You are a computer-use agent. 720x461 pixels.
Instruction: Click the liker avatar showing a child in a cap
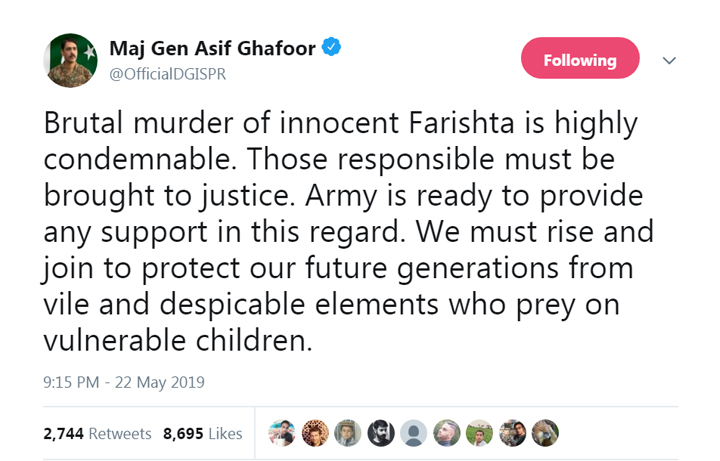348,432
